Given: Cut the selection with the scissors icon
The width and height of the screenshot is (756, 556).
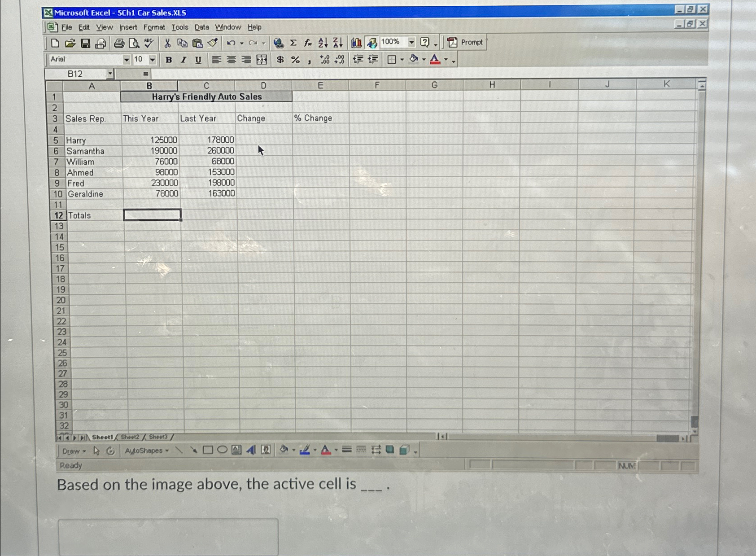Looking at the screenshot, I should 167,43.
